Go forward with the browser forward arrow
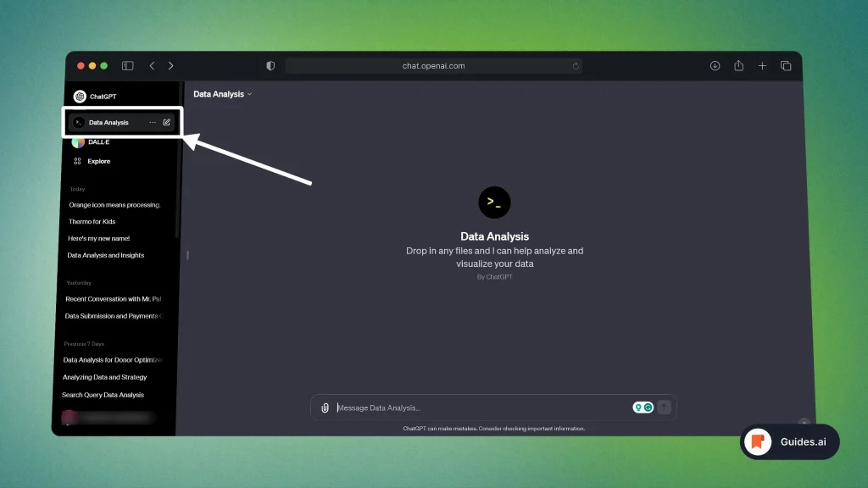The image size is (868, 488). coord(170,66)
